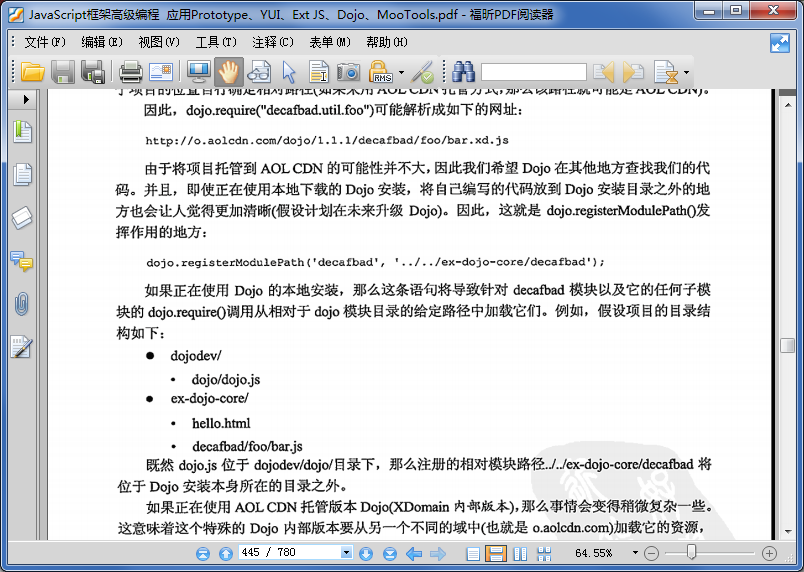Click the 'decafbad/foo/bar.js' list item
This screenshot has height=572, width=804.
point(247,446)
